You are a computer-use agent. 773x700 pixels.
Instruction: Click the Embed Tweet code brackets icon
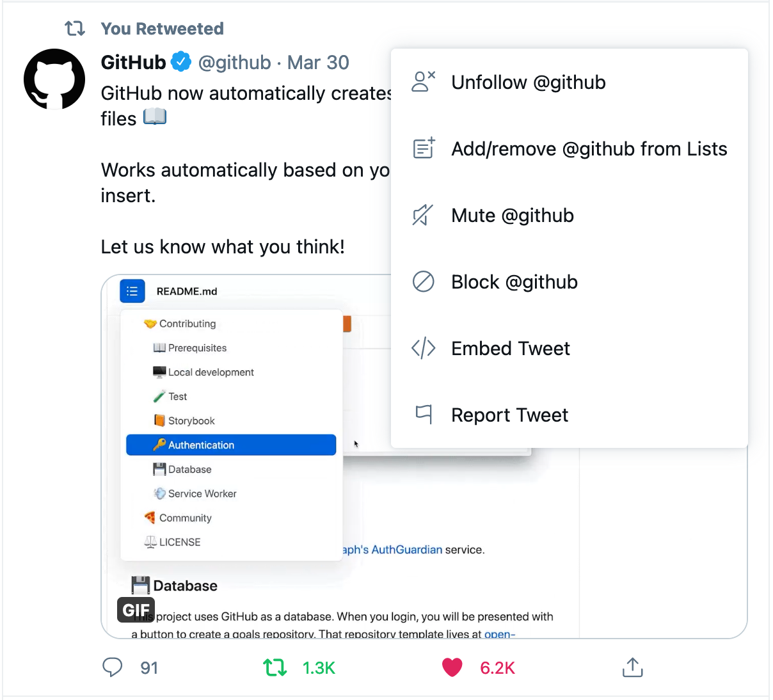pyautogui.click(x=423, y=348)
